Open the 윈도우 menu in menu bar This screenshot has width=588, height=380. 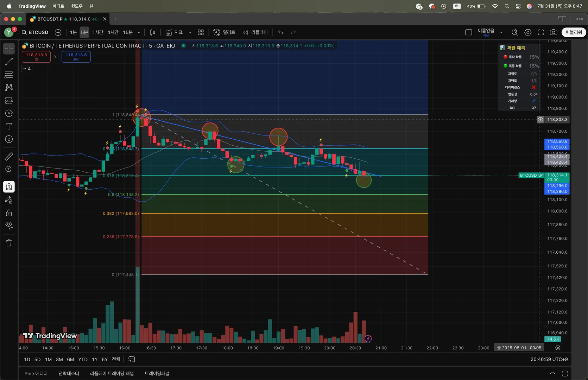pyautogui.click(x=77, y=6)
